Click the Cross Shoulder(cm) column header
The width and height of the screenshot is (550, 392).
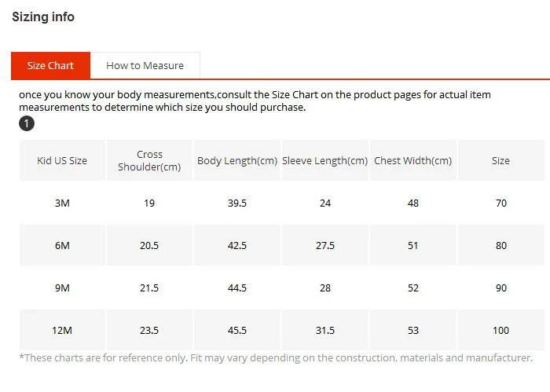(x=149, y=160)
